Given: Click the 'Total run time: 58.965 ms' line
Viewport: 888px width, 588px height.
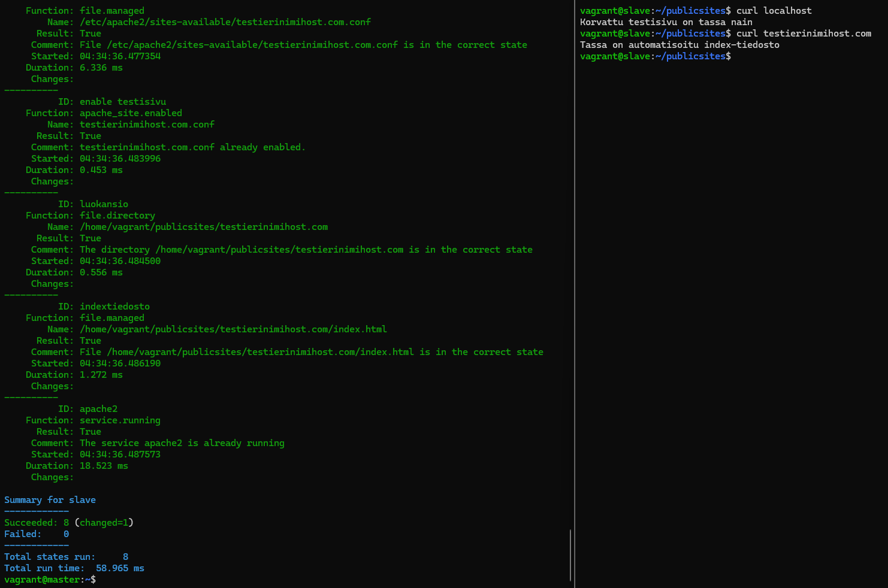Looking at the screenshot, I should 74,568.
